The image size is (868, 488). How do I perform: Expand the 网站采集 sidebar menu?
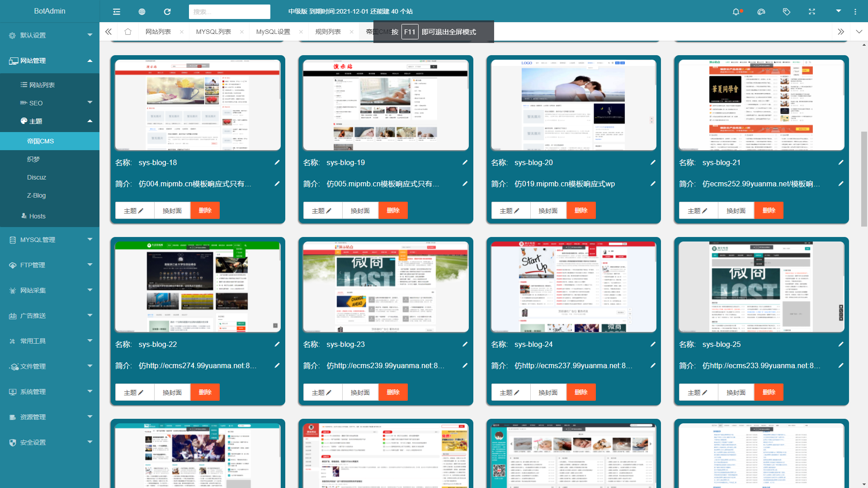tap(50, 290)
